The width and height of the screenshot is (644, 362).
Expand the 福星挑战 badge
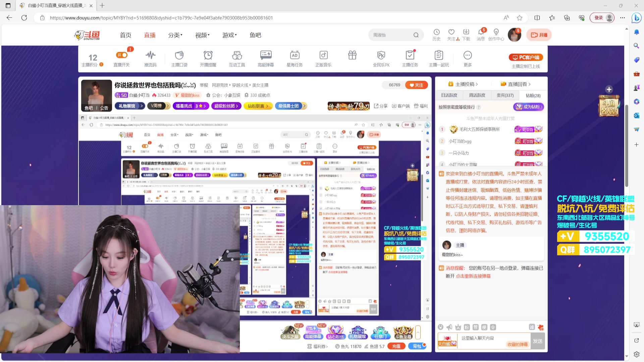pos(191,106)
